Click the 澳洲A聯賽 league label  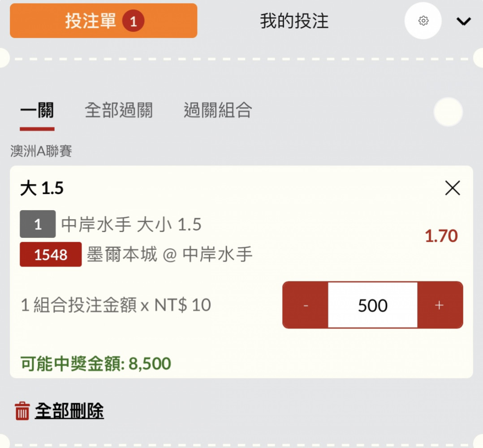click(x=41, y=151)
